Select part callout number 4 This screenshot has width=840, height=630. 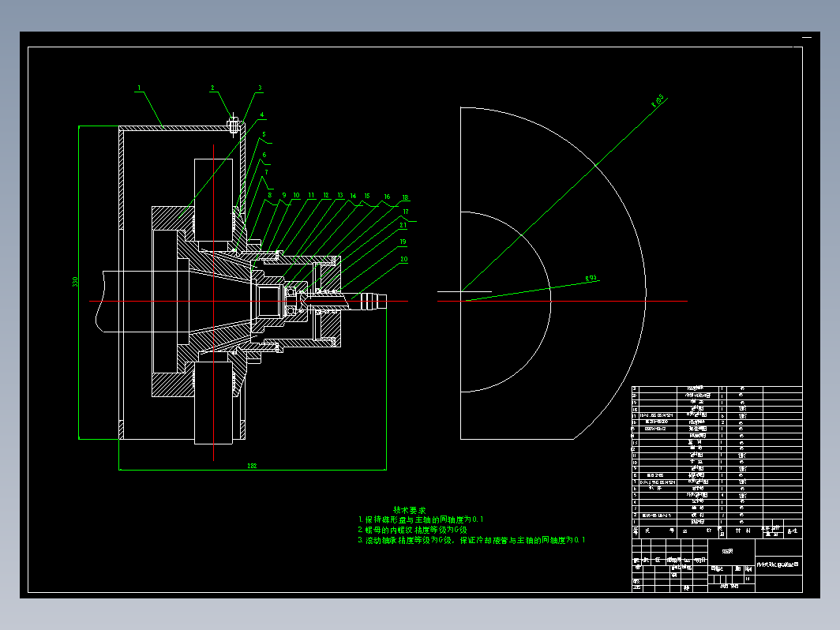point(262,114)
